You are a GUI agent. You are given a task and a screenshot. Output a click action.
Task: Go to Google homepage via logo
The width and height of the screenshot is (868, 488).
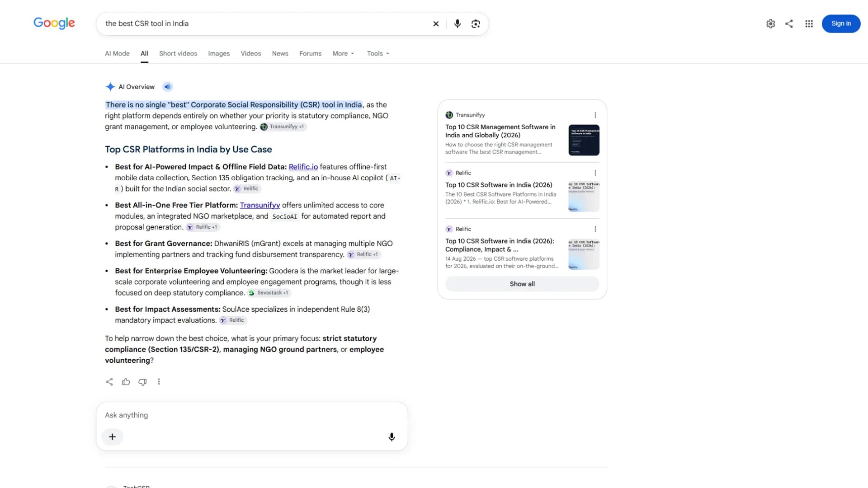(x=54, y=23)
